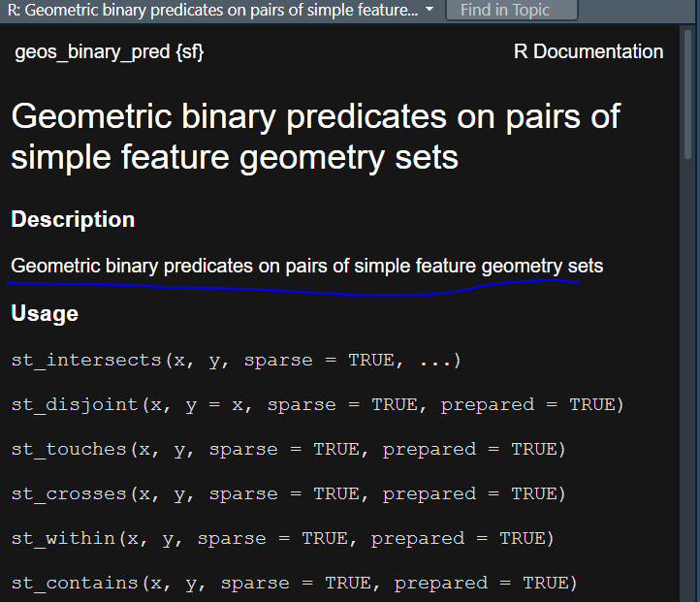Click the st_intersects usage line
The image size is (700, 602).
(x=237, y=360)
